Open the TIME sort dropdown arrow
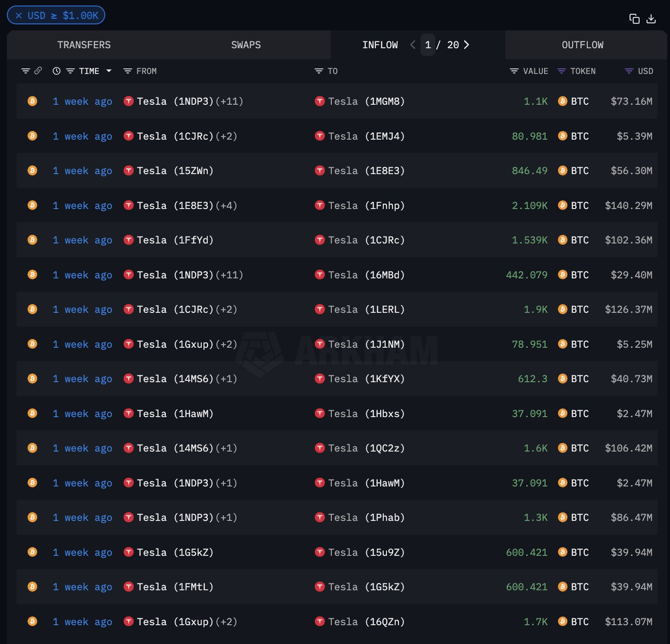 (x=109, y=71)
